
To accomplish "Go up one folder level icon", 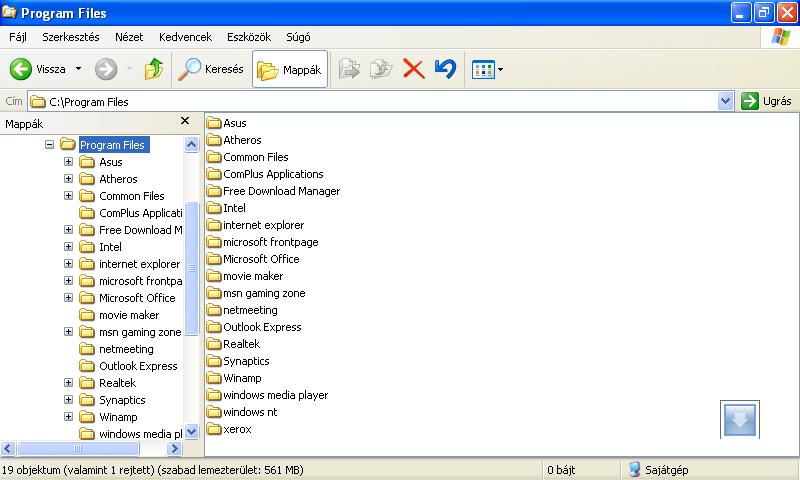I will (154, 69).
